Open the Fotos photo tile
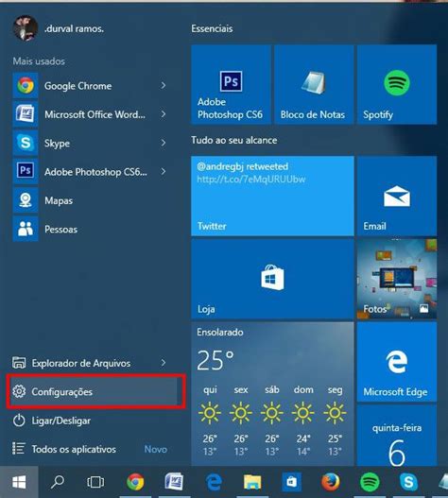Image resolution: width=448 pixels, height=498 pixels. point(397,279)
